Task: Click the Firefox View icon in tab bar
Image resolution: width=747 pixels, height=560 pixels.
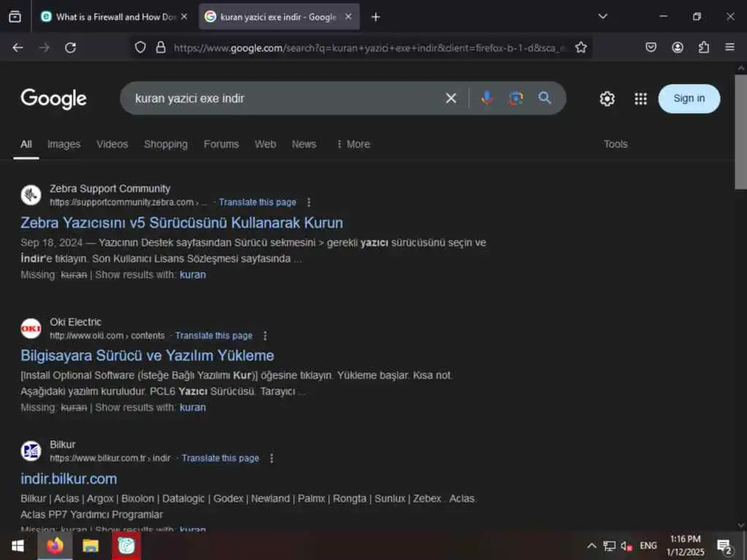Action: click(15, 17)
